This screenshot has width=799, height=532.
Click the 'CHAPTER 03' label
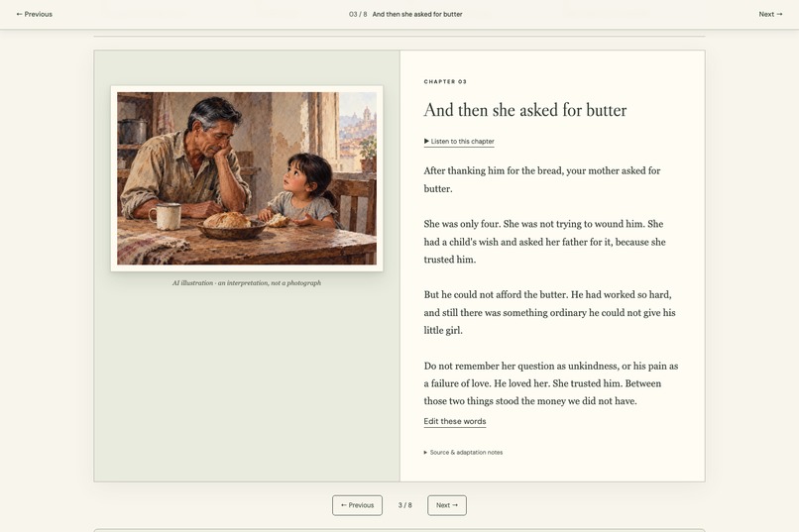point(445,81)
